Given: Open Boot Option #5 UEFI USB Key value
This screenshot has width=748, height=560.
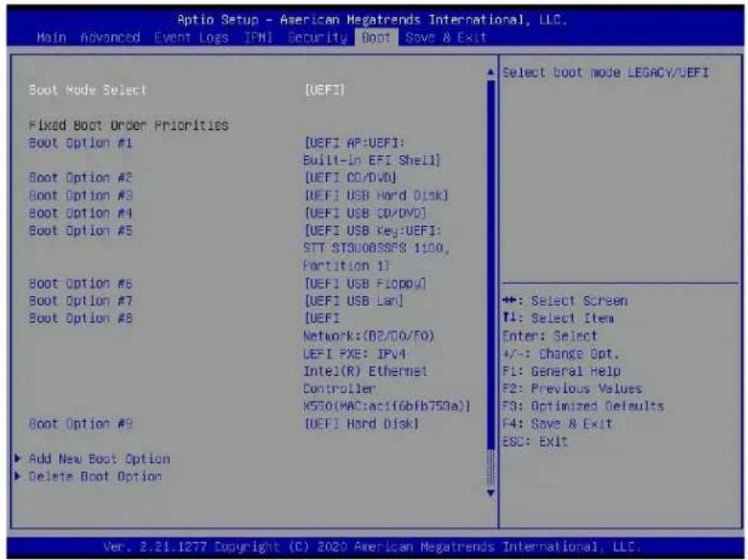Looking at the screenshot, I should [376, 248].
